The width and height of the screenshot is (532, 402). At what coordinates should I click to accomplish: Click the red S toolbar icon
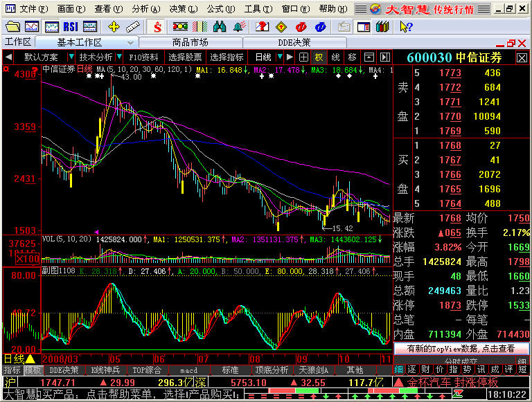157,26
